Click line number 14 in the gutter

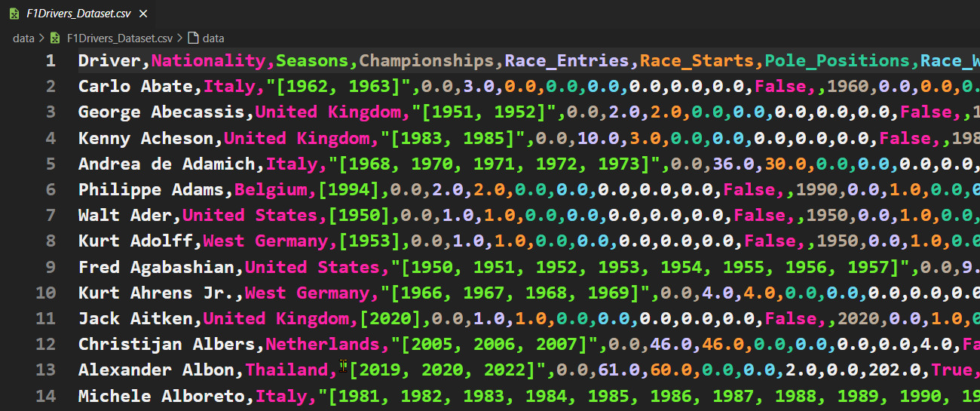point(46,396)
